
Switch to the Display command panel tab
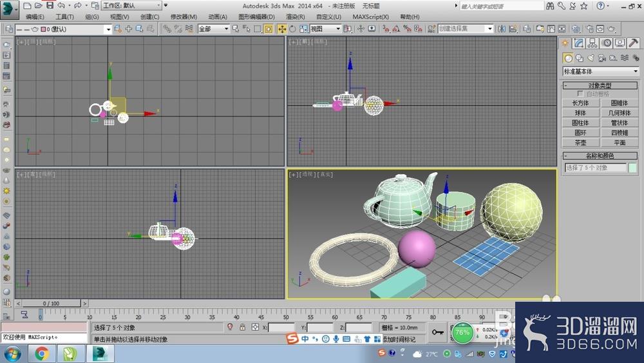click(620, 43)
